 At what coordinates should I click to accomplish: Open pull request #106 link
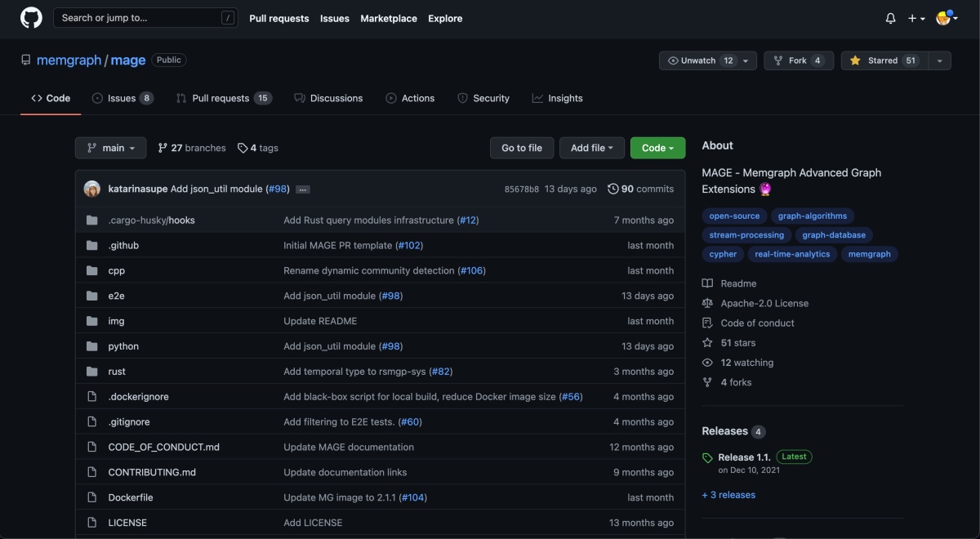[471, 270]
